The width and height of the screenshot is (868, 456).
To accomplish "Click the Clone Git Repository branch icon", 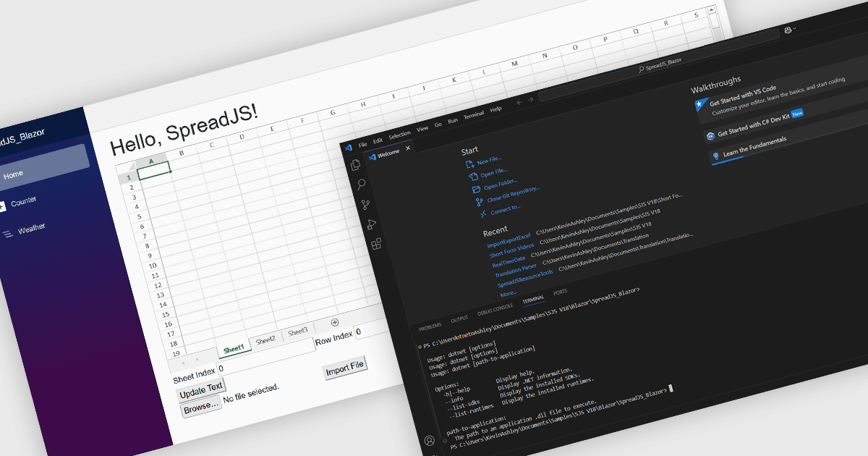I will click(480, 201).
